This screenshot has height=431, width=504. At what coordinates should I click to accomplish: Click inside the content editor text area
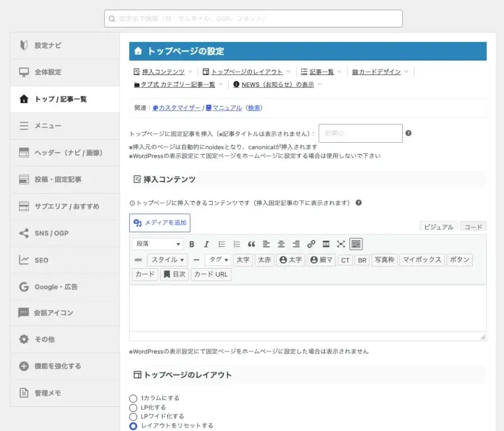(307, 308)
